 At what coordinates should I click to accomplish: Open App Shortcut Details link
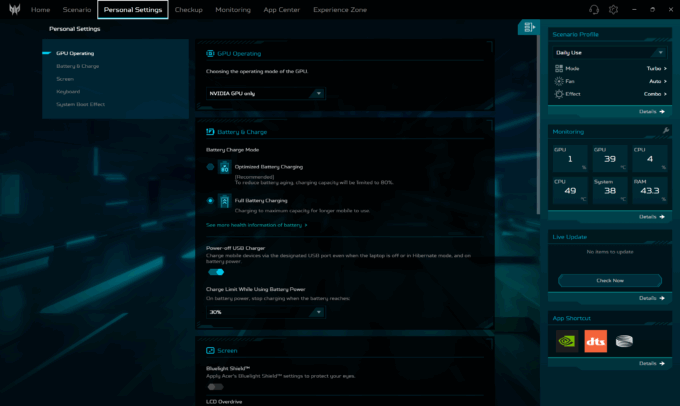(652, 363)
